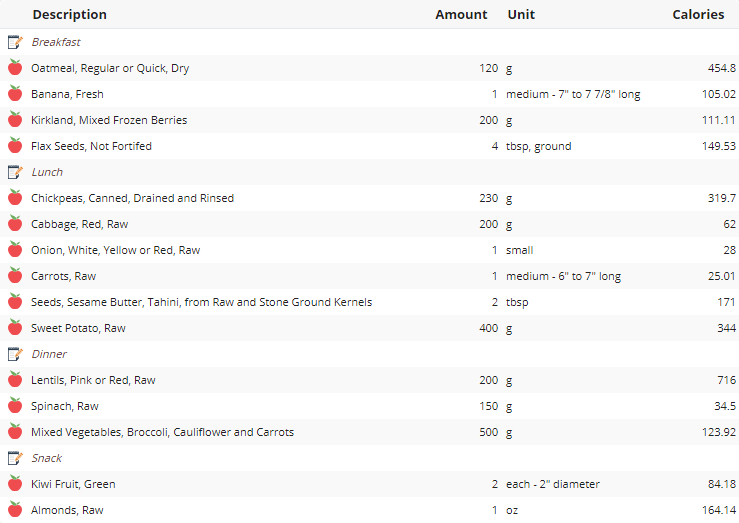The height and width of the screenshot is (523, 739).
Task: Edit the 200 amount for Lentils
Action: point(488,380)
